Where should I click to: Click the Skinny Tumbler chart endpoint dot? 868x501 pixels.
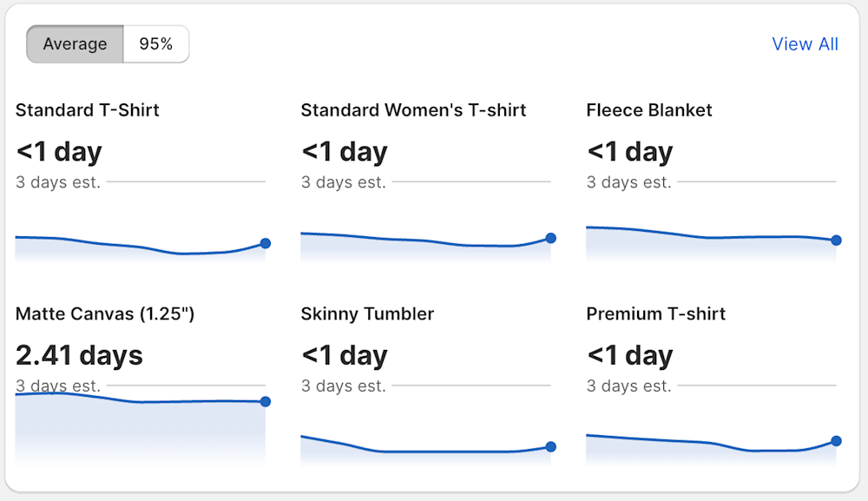coord(550,447)
